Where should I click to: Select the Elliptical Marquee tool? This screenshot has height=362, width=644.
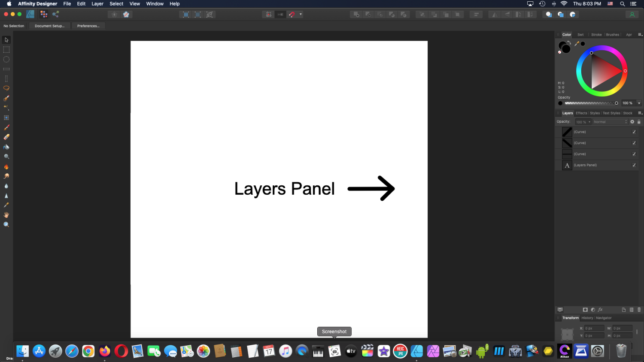(x=6, y=60)
